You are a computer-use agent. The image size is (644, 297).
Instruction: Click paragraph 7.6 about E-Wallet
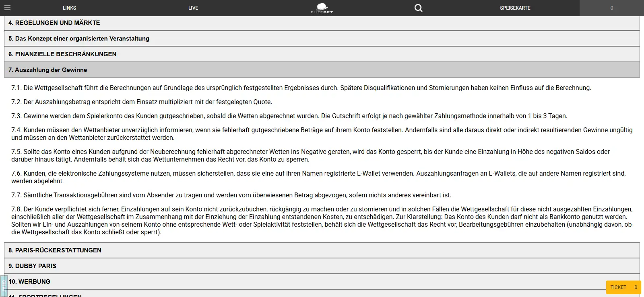click(318, 177)
